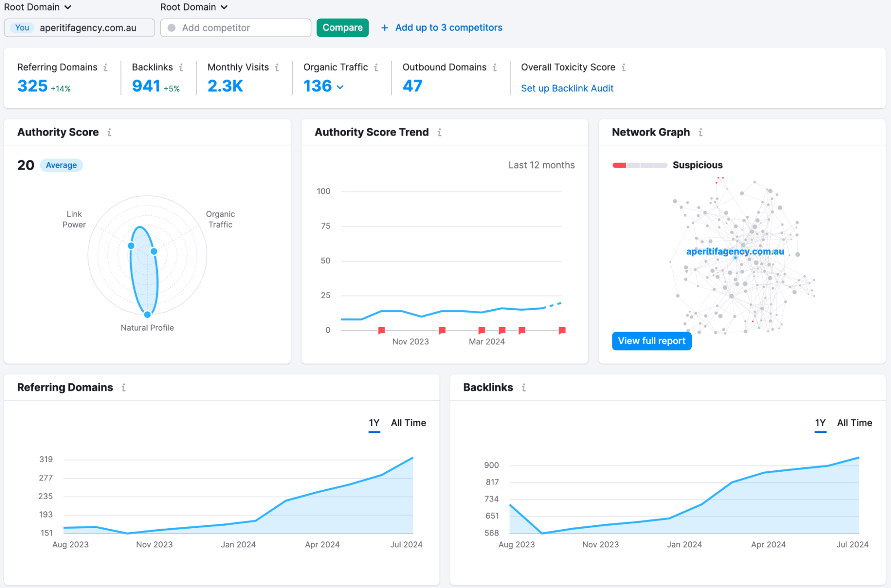Click the Compare button
The image size is (891, 588).
(x=342, y=27)
